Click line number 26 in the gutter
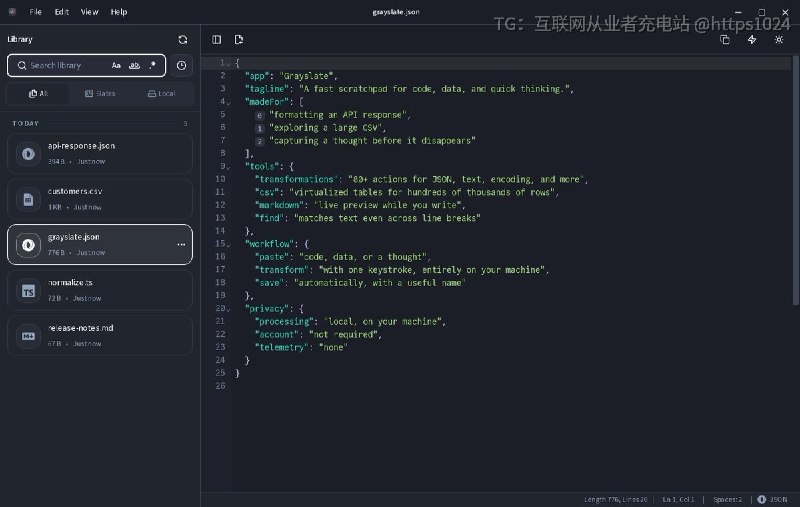The image size is (800, 507). point(220,386)
